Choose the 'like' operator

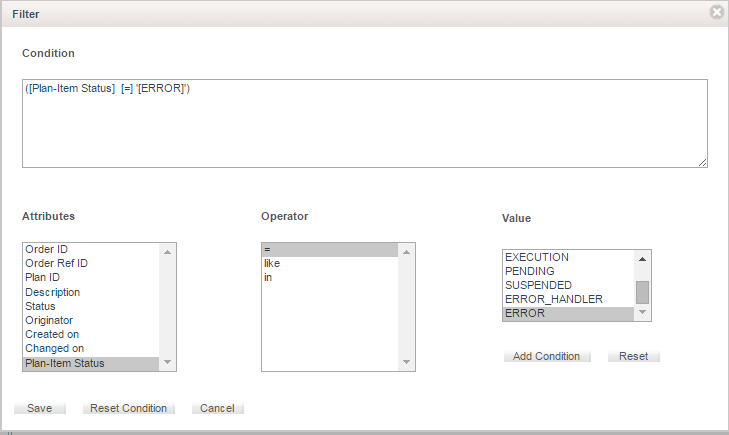tap(272, 263)
